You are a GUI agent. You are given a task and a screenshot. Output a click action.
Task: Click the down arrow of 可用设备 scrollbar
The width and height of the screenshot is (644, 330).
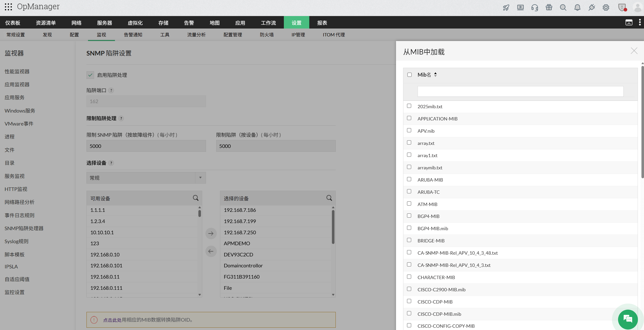point(200,295)
